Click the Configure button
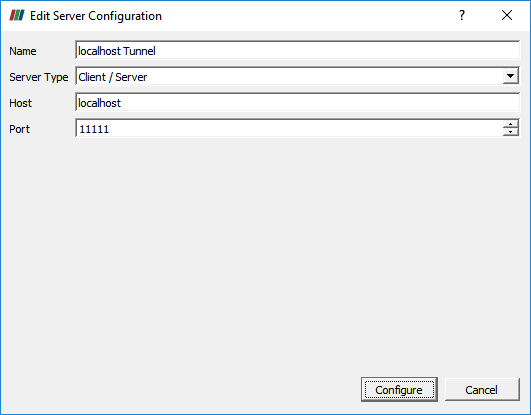 point(399,390)
